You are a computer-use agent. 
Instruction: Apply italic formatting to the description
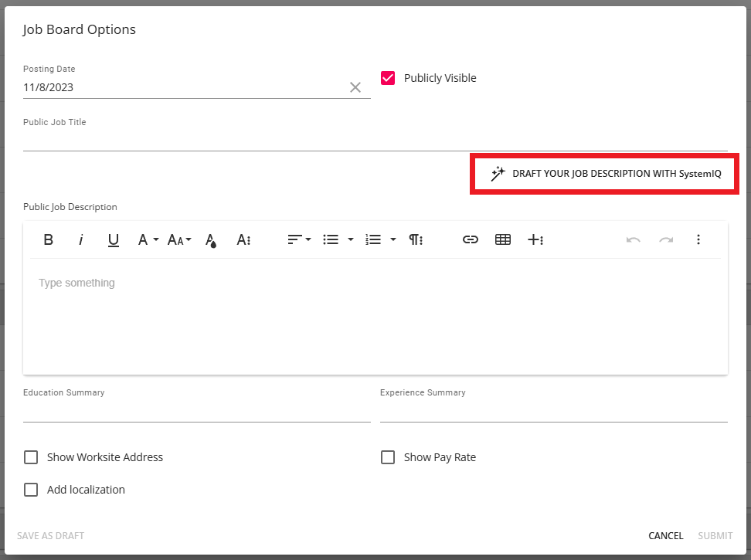point(80,239)
